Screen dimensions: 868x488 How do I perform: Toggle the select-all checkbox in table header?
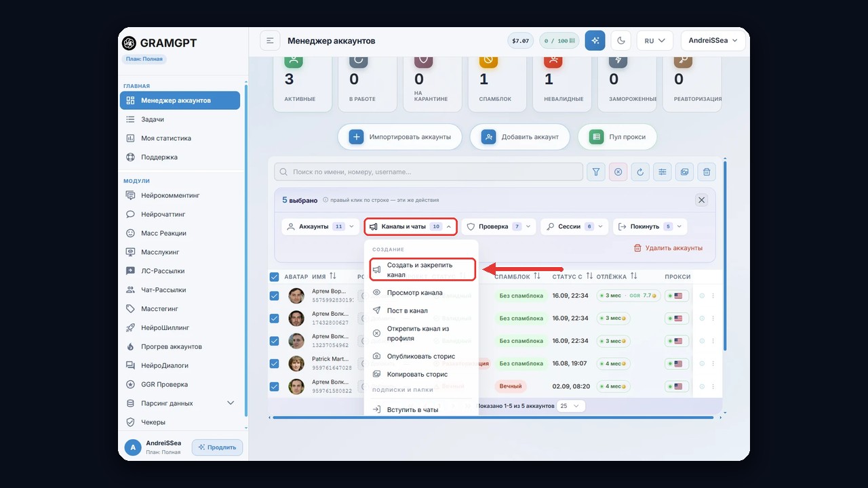(x=275, y=277)
